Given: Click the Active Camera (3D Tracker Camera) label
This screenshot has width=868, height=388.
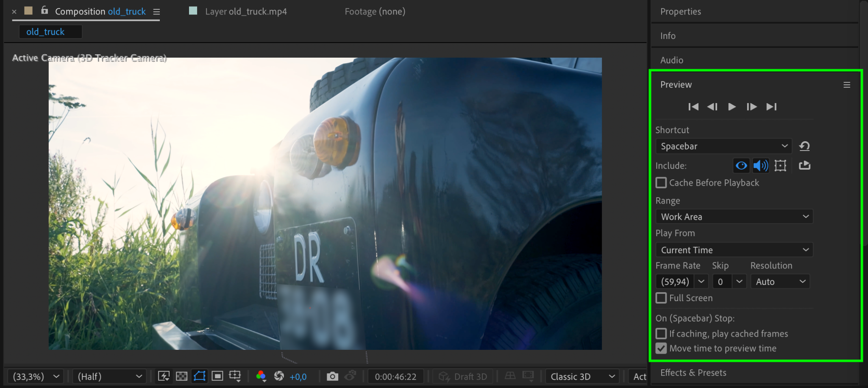Looking at the screenshot, I should [89, 58].
